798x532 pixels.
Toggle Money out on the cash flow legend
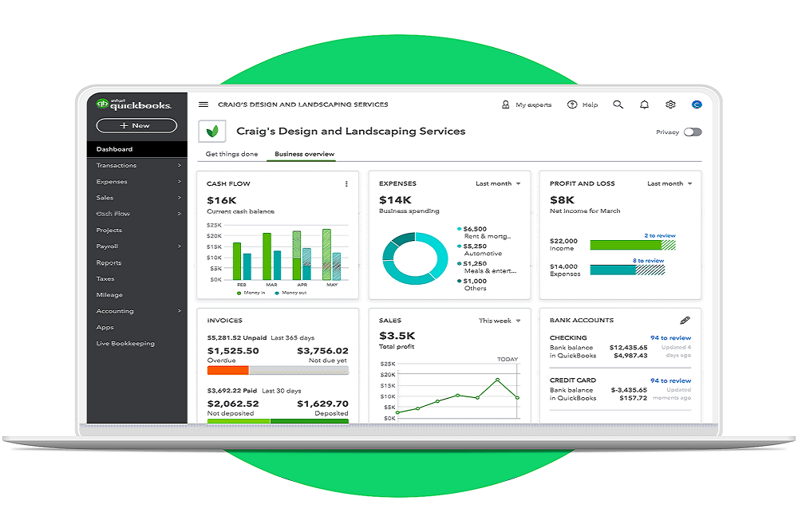click(295, 293)
